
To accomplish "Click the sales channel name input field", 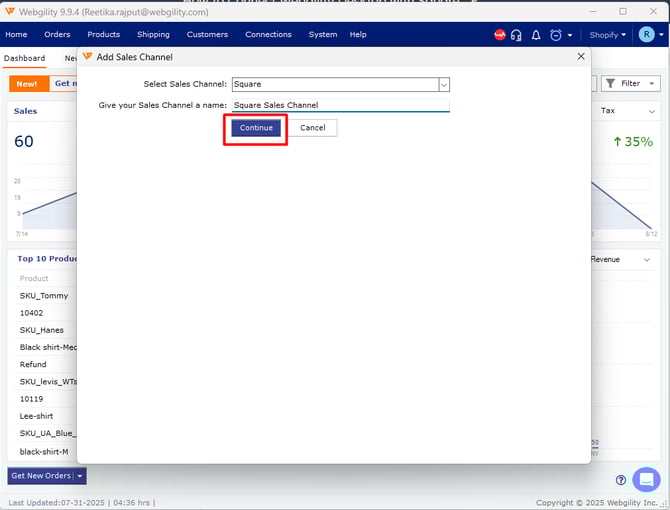I will 340,105.
